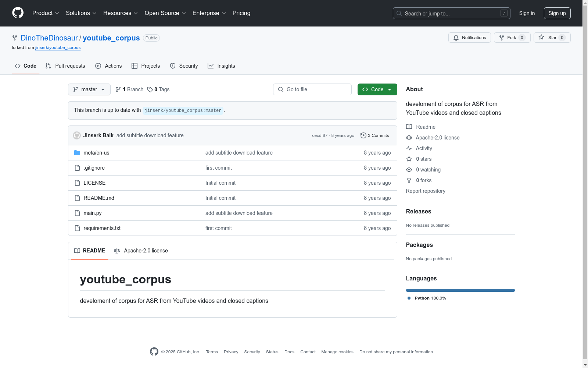Focus the Go to file input
588x368 pixels.
pyautogui.click(x=312, y=89)
